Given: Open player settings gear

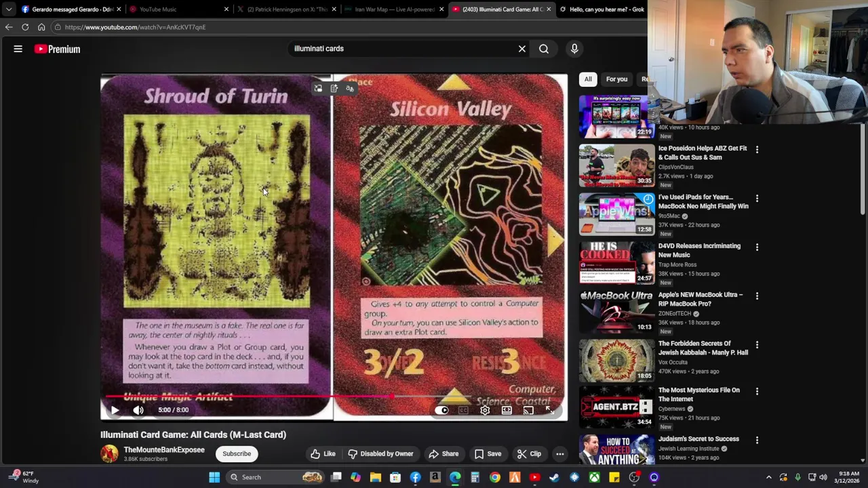Looking at the screenshot, I should tap(485, 410).
